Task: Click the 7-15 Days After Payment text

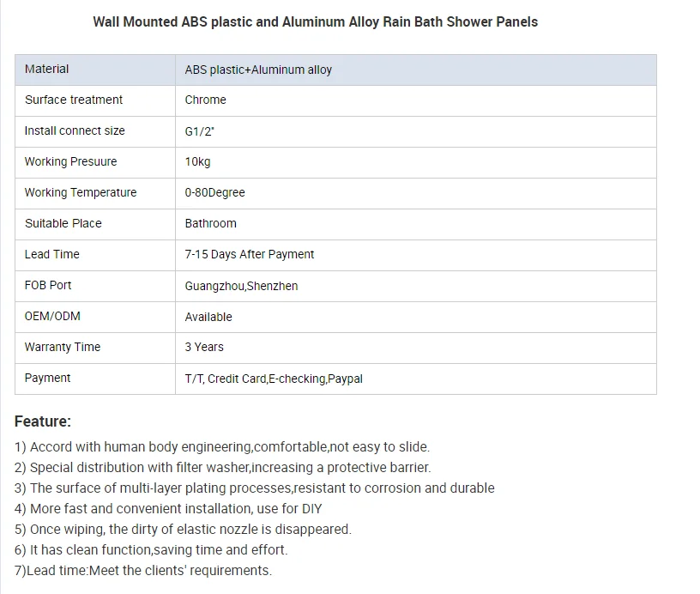Action: pos(250,255)
